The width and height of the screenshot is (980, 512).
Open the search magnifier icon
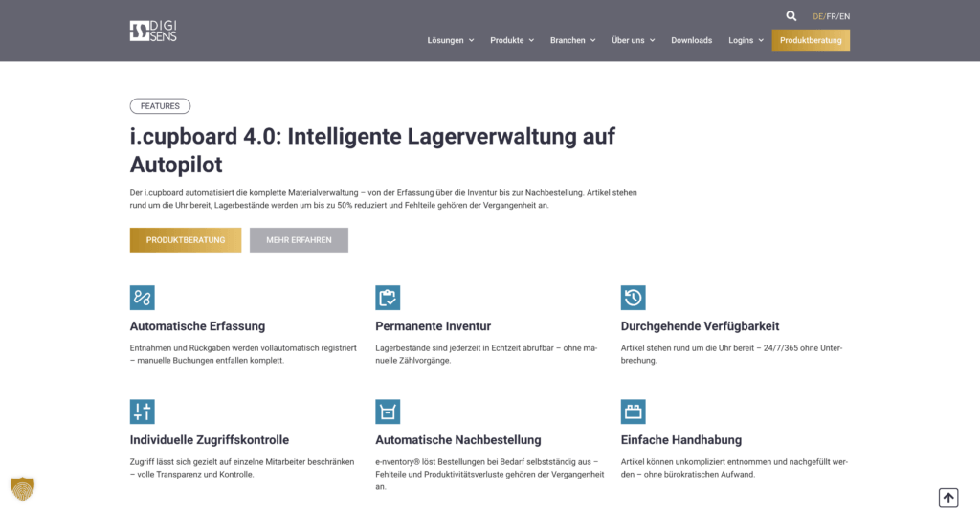tap(791, 16)
